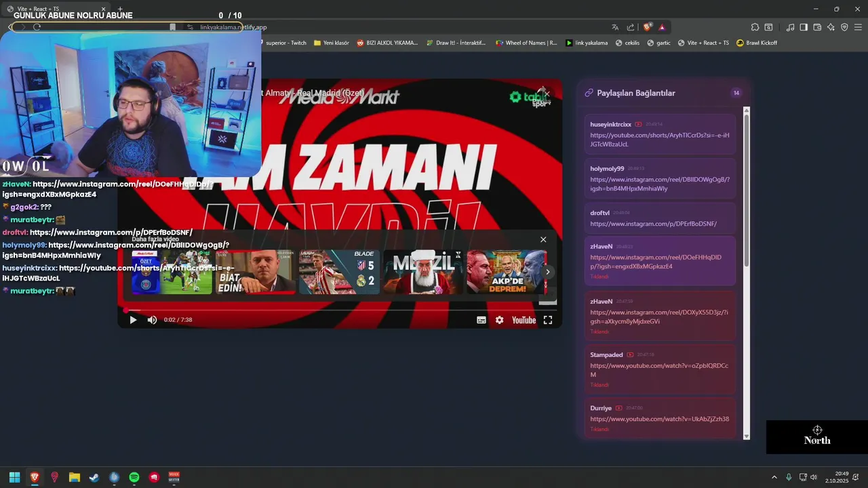Open the 'BİAT EDİN!' suggested video thumbnail
Screen dimensions: 868x488
point(255,272)
